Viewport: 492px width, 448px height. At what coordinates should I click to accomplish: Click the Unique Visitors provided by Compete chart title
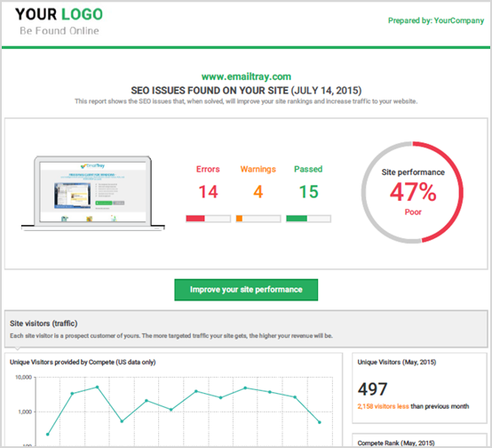click(x=83, y=362)
